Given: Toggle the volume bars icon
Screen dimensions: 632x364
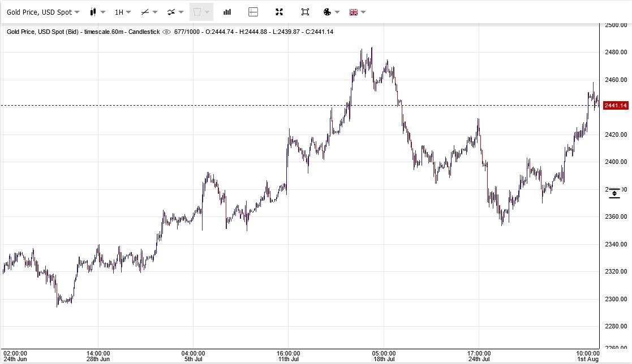Looking at the screenshot, I should point(227,12).
